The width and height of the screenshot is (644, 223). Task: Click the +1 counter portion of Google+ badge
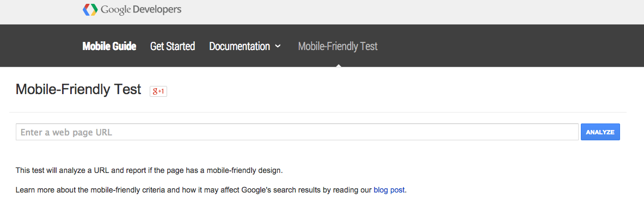pos(162,91)
